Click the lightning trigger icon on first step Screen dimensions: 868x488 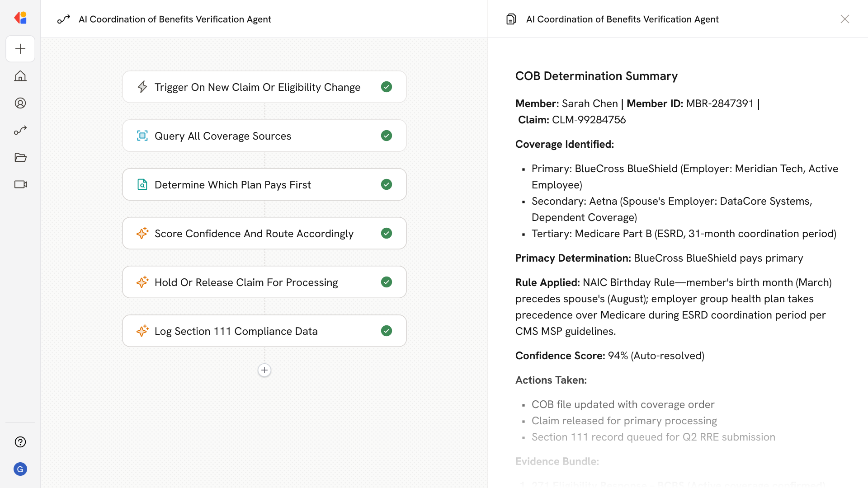click(142, 87)
